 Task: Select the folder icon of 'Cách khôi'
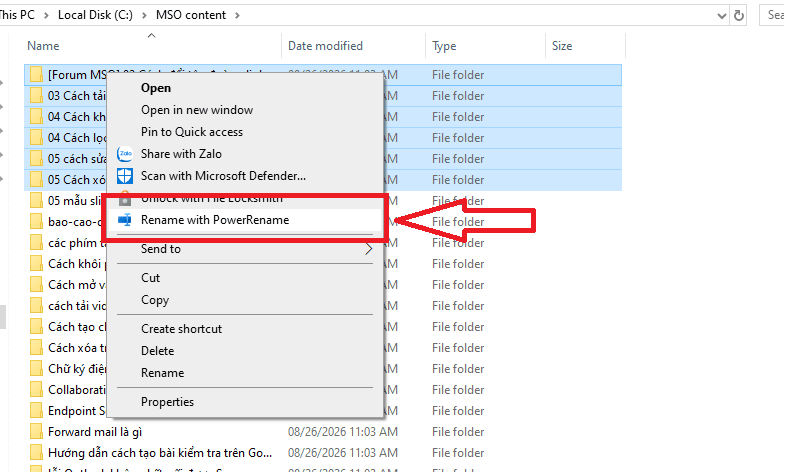[36, 264]
